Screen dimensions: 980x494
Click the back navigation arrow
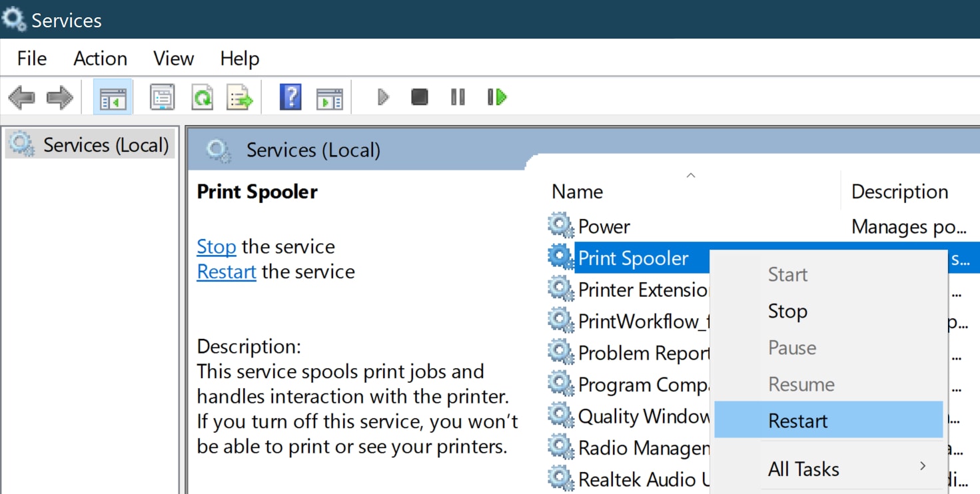(x=22, y=97)
